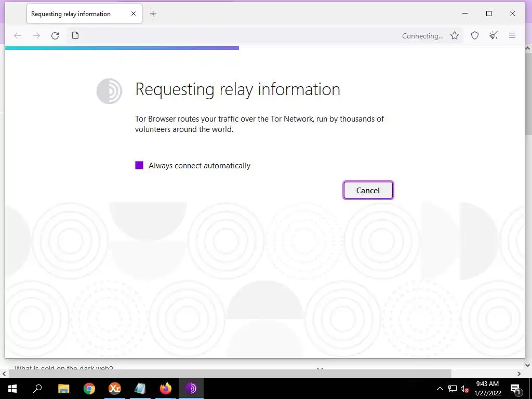Click the Requesting relay information heading
Viewport: 532px width, 399px height.
[237, 89]
